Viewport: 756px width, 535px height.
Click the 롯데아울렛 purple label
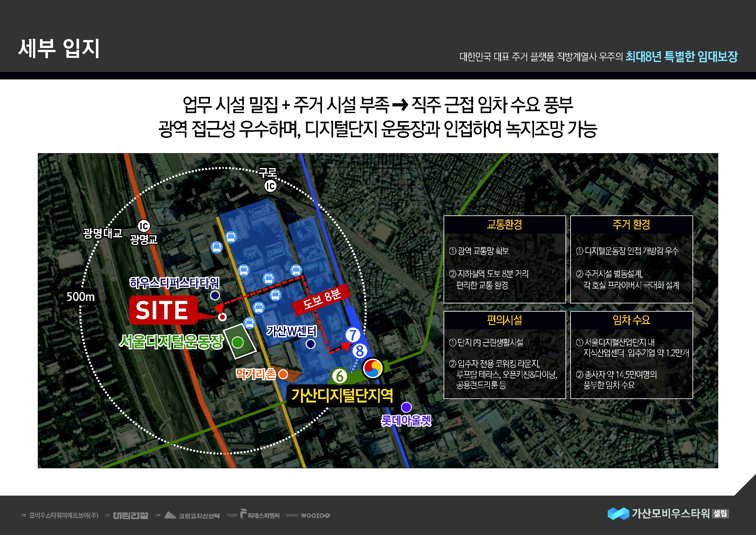[x=406, y=421]
